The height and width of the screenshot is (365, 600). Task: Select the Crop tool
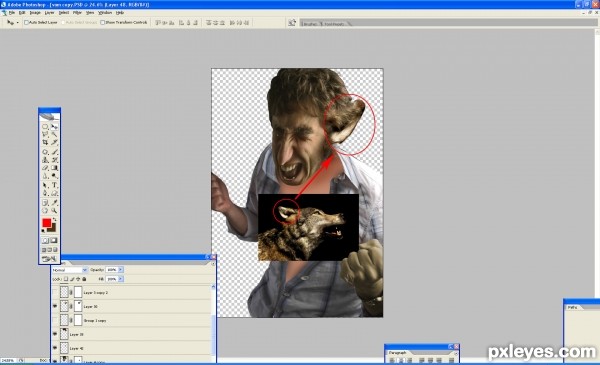pos(45,142)
